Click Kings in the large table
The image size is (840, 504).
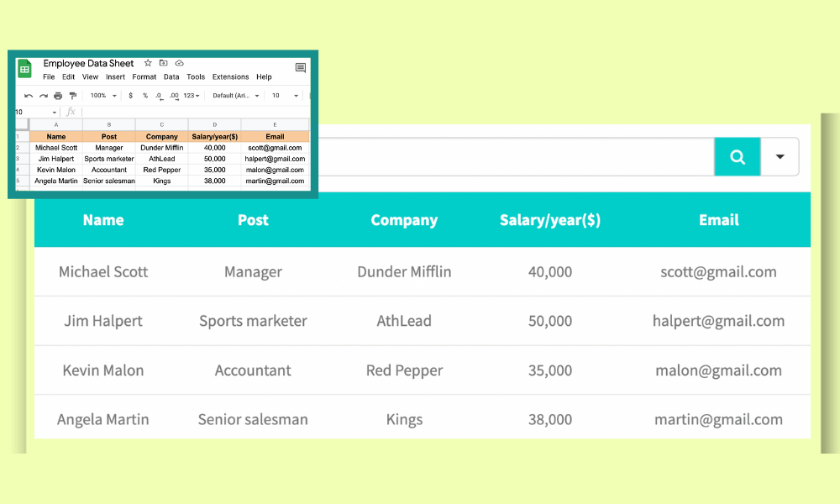point(405,419)
